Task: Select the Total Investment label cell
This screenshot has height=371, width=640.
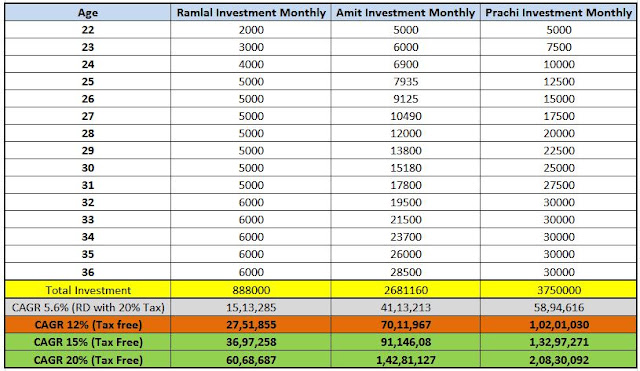Action: click(x=88, y=290)
